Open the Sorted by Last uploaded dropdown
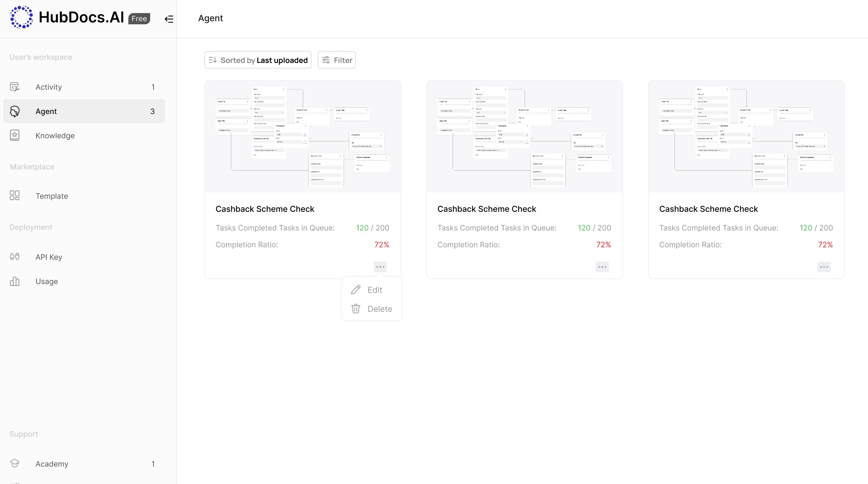Screen dimensions: 868x484 tap(258, 59)
